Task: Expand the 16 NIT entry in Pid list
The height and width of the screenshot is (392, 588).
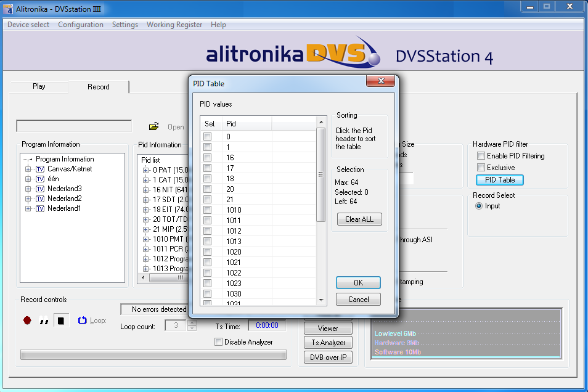Action: pyautogui.click(x=146, y=190)
